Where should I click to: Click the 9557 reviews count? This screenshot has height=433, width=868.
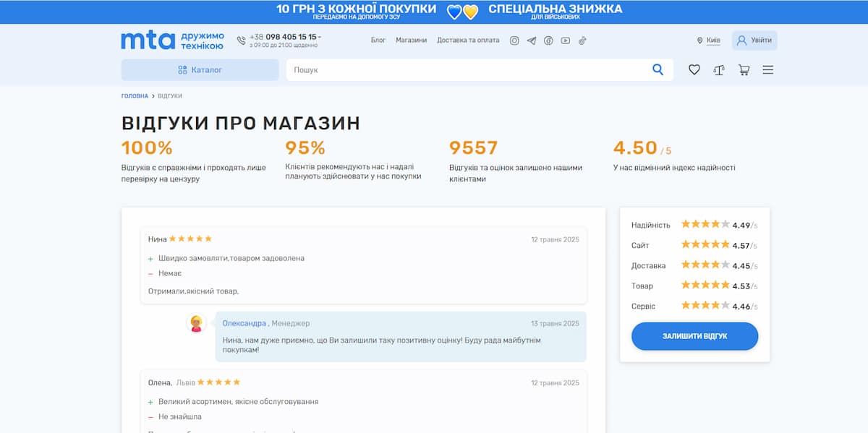click(473, 148)
